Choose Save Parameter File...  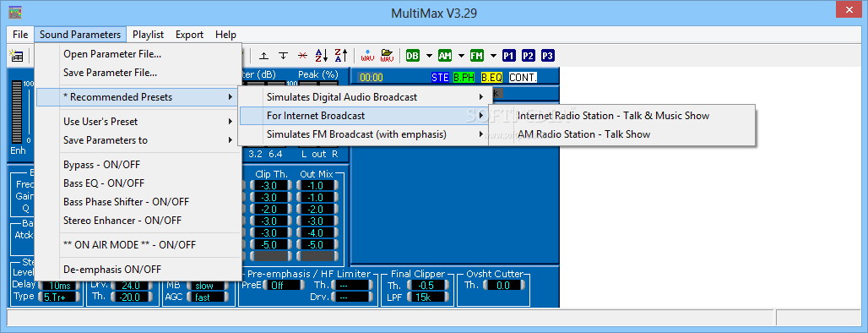tap(138, 73)
